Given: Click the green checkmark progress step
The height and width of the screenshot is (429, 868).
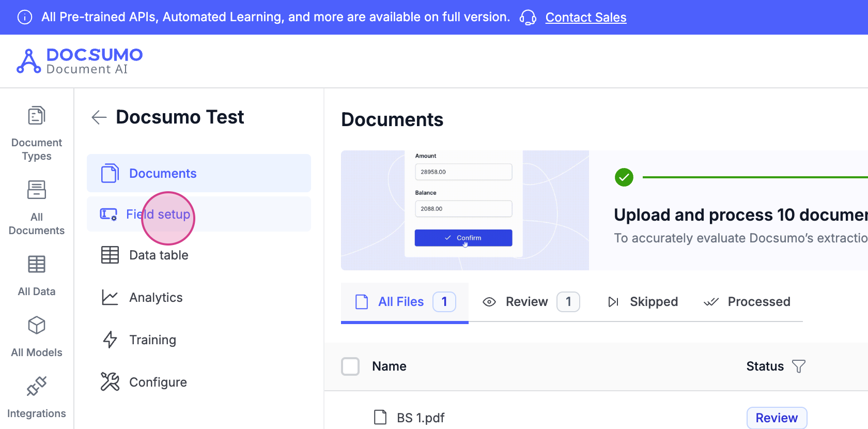Looking at the screenshot, I should (x=624, y=177).
